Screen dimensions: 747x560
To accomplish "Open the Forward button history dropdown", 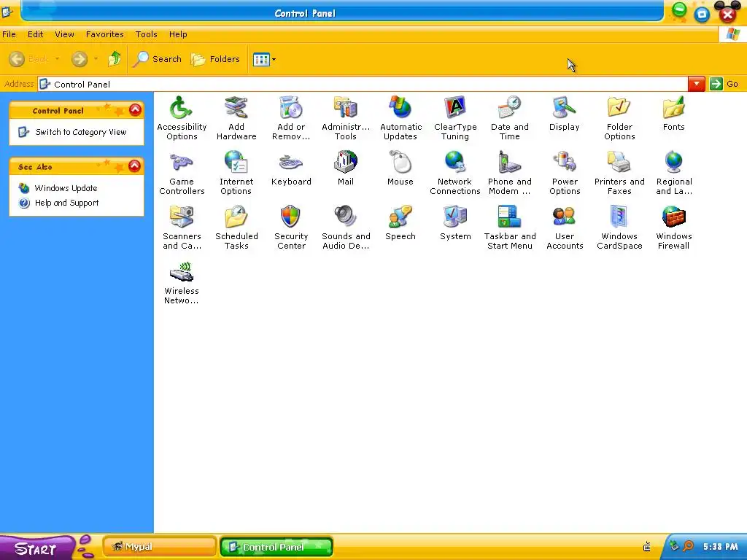I will click(x=96, y=59).
